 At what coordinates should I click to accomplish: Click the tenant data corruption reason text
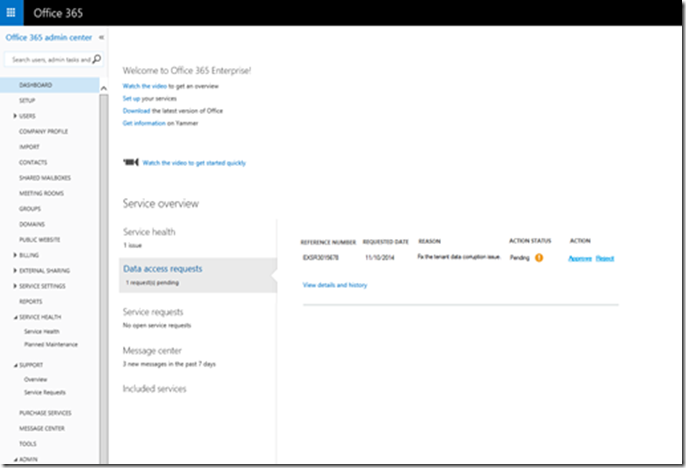coord(459,257)
